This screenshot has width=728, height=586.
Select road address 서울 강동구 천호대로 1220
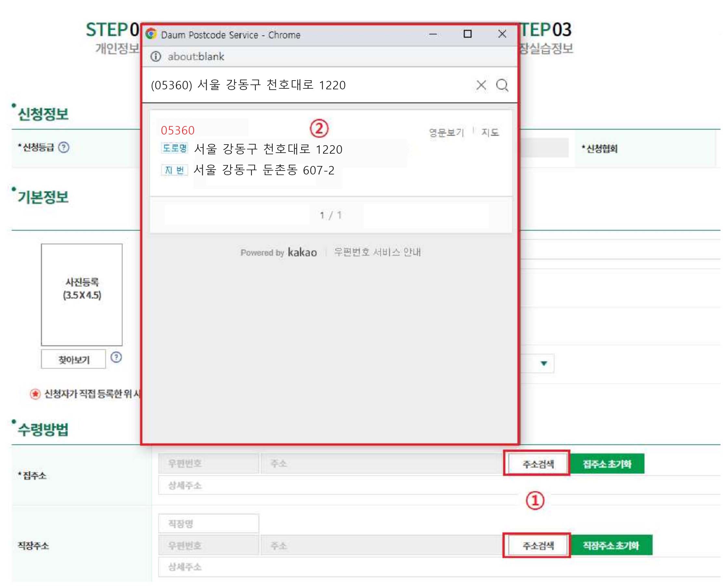[x=268, y=149]
